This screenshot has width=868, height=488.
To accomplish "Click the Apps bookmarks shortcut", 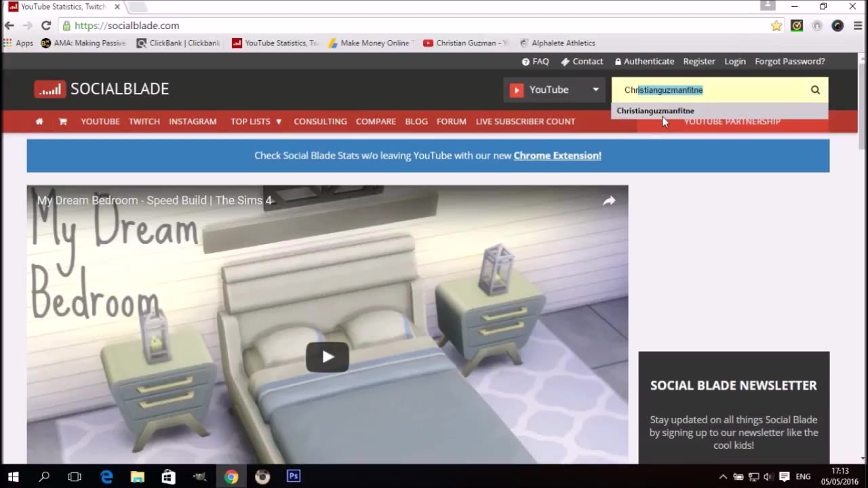I will 18,43.
